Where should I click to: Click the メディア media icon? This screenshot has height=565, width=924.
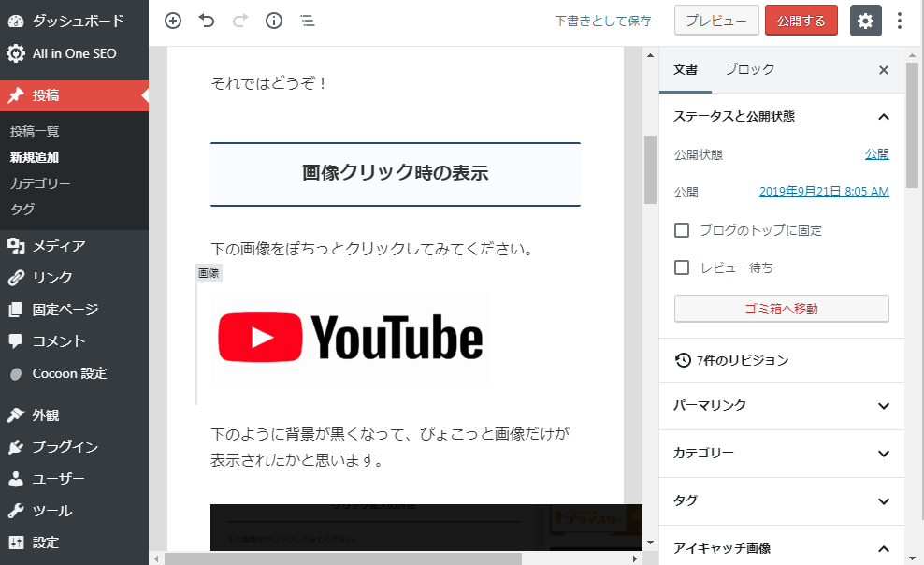click(x=16, y=246)
